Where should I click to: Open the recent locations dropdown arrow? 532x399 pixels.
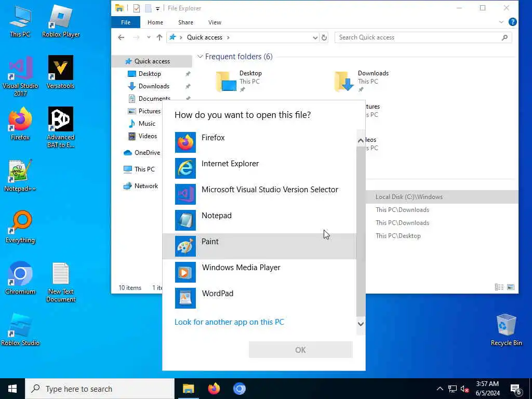coord(149,37)
